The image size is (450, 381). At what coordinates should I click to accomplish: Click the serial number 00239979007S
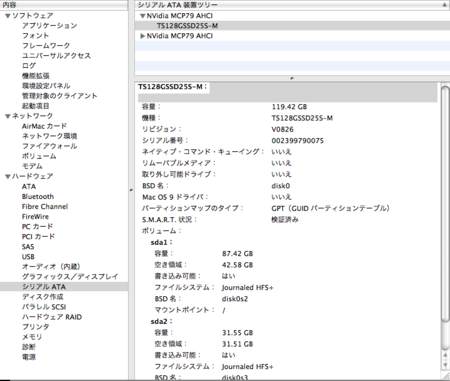pos(298,141)
